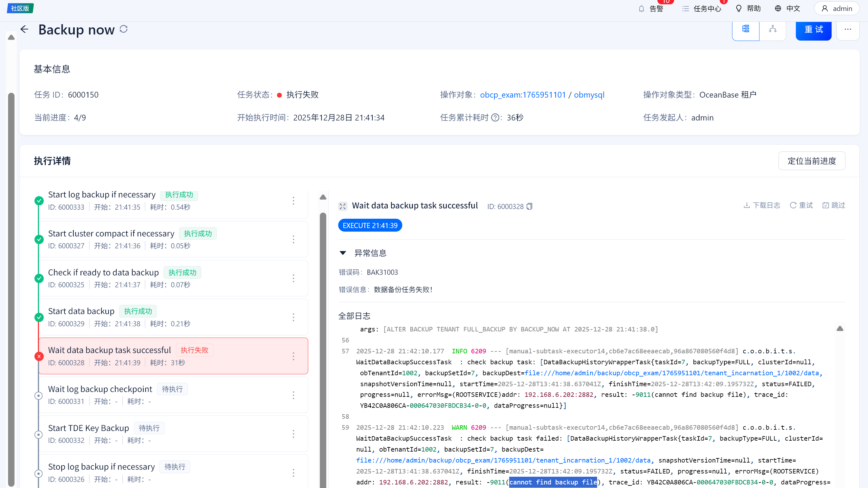Click the refresh icon beside Backup now title
Viewport: 868px width, 488px height.
124,29
